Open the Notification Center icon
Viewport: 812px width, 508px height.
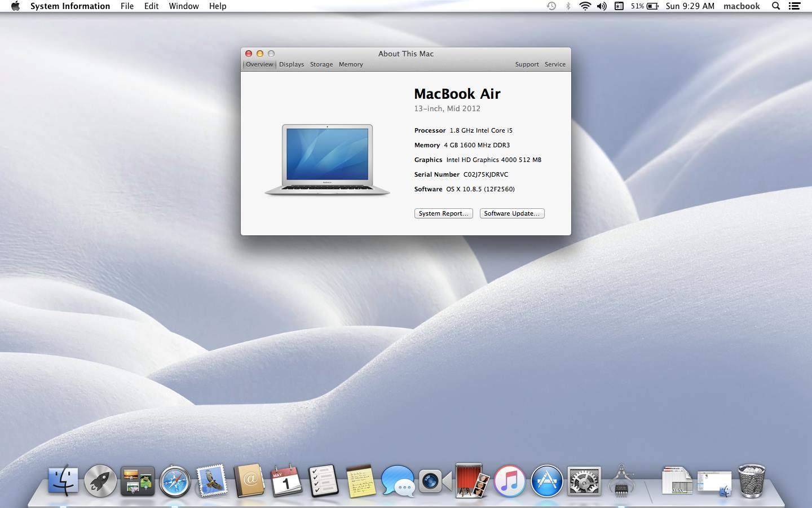(x=795, y=6)
